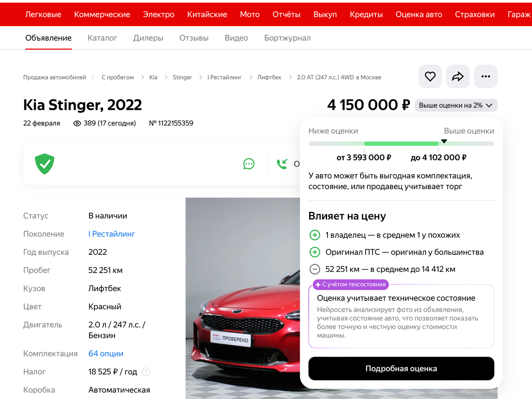The image size is (532, 399).
Task: Click the green shield verification icon
Action: [45, 164]
